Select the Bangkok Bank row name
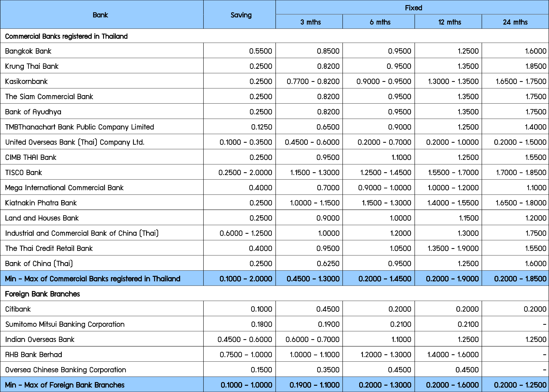 pos(28,51)
